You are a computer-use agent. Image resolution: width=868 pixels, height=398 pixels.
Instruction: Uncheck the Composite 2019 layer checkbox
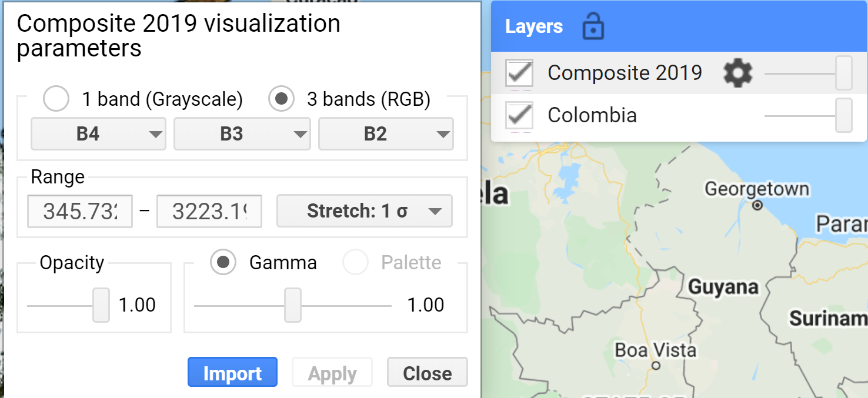click(519, 73)
